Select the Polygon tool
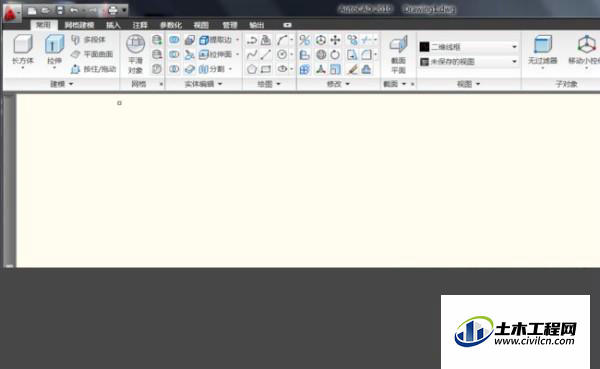 pos(252,69)
